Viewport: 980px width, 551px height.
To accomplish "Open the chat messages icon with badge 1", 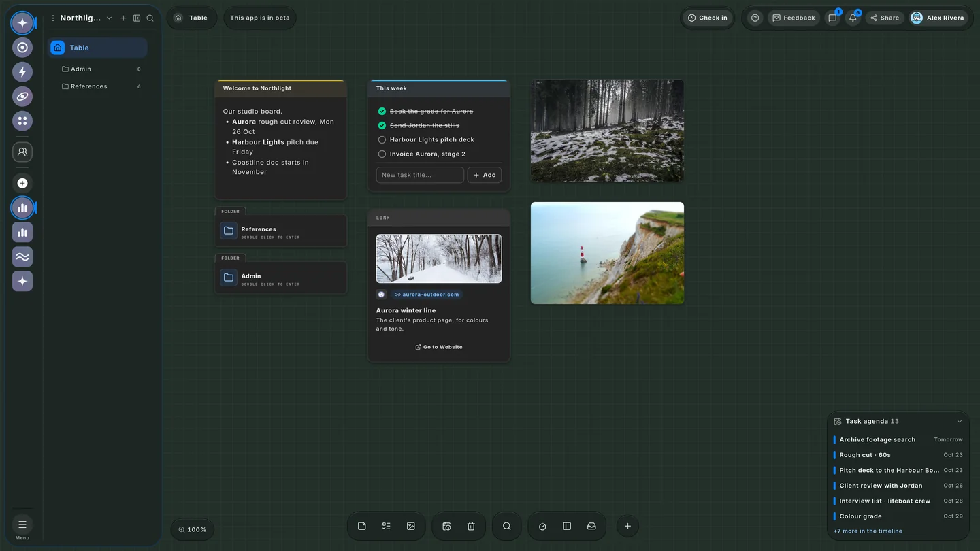I will (x=832, y=18).
